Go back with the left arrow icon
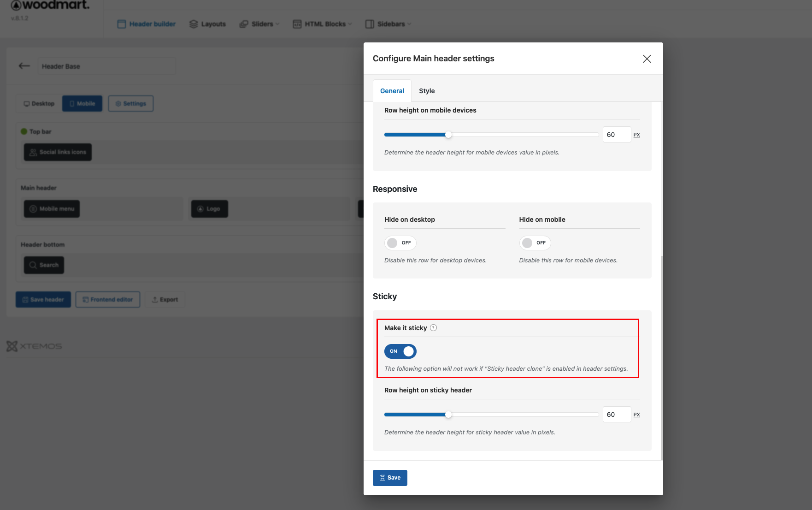 [x=24, y=66]
